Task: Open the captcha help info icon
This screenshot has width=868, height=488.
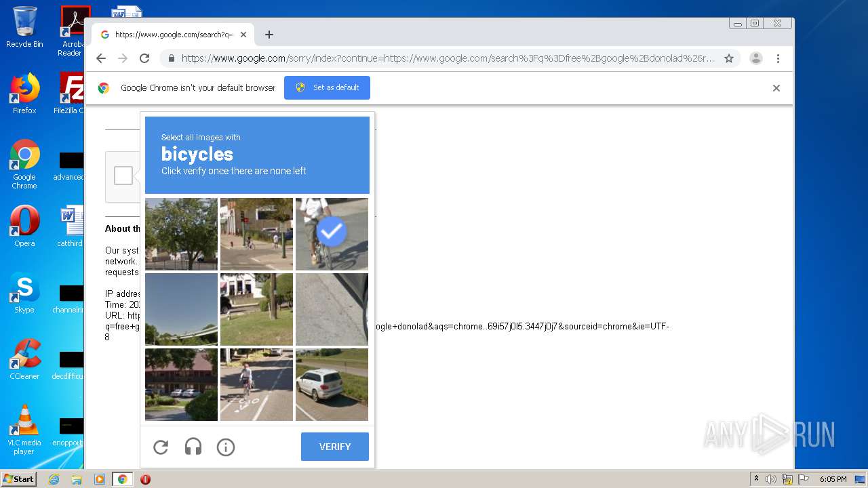Action: [x=226, y=447]
